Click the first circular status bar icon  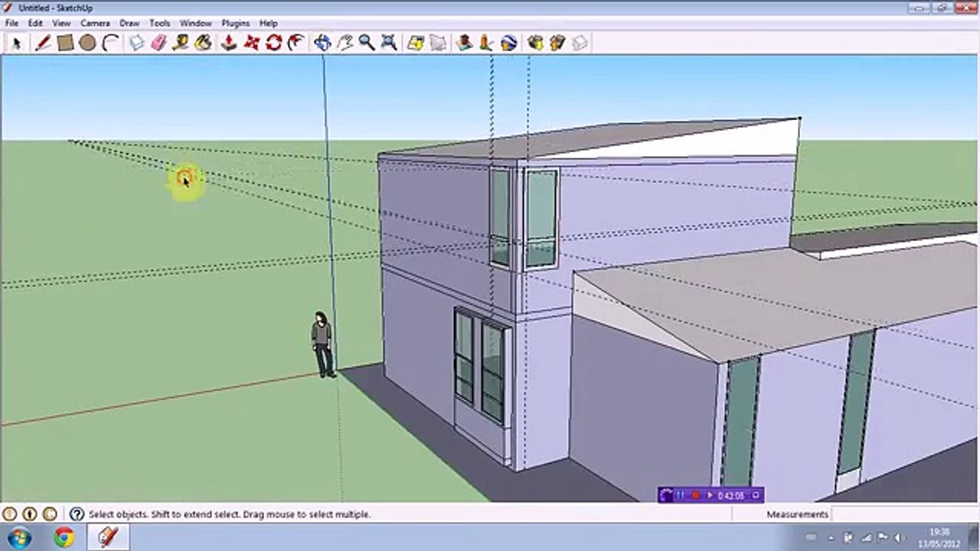(x=10, y=514)
